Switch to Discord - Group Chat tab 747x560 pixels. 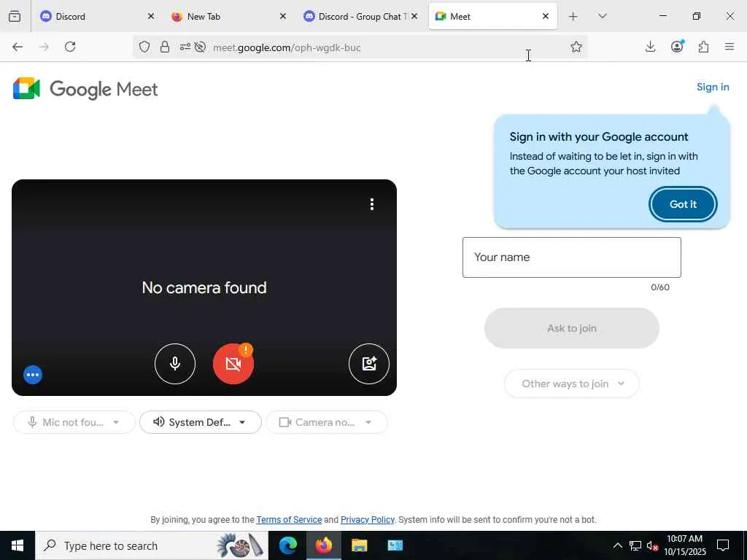point(360,16)
